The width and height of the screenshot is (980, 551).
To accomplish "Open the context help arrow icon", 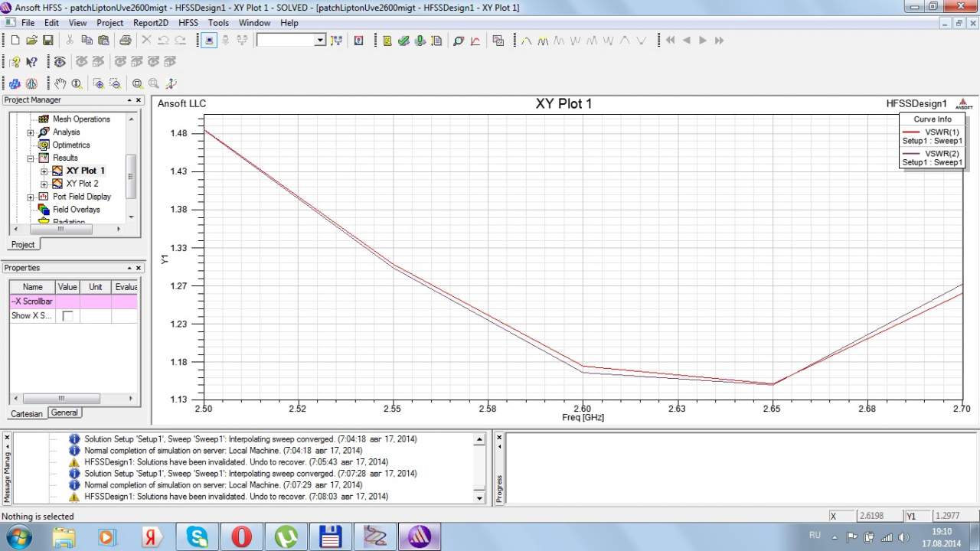I will (x=32, y=62).
